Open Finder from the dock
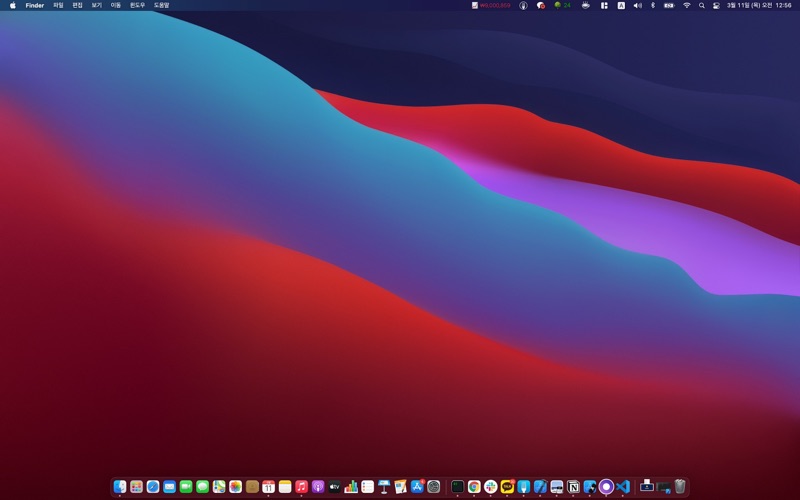 coord(120,486)
